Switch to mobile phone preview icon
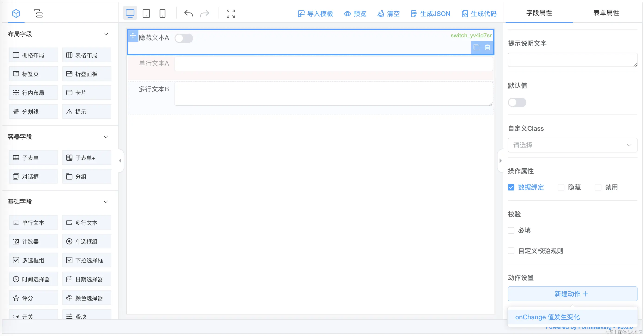644x336 pixels. click(x=163, y=13)
